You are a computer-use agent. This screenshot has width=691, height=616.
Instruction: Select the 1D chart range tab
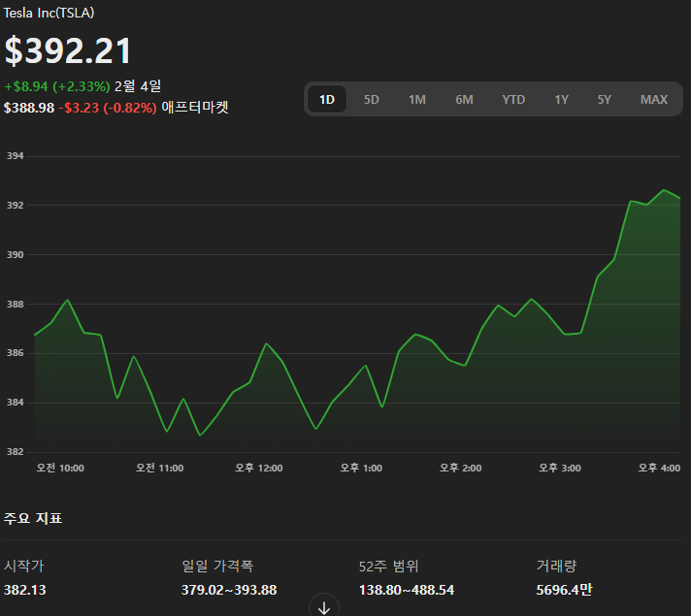click(326, 100)
